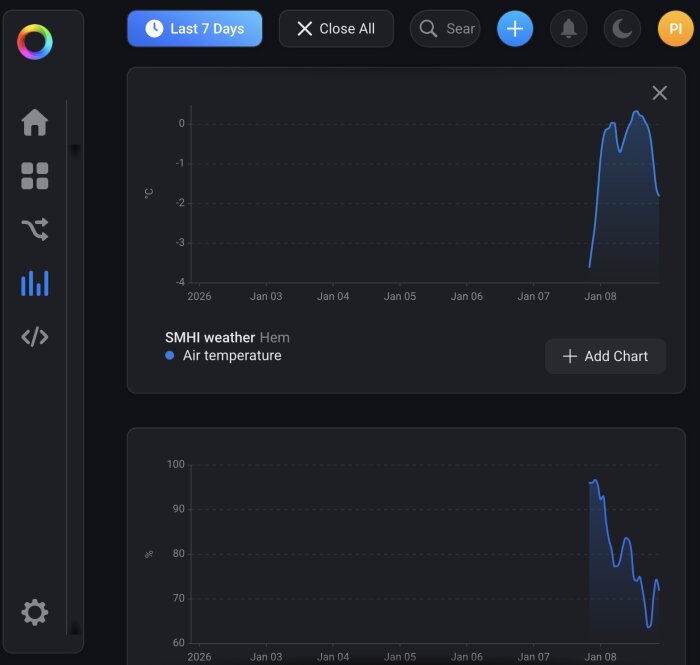Click the Jan 08 peak on temperature curve
This screenshot has height=665, width=700.
click(x=636, y=112)
